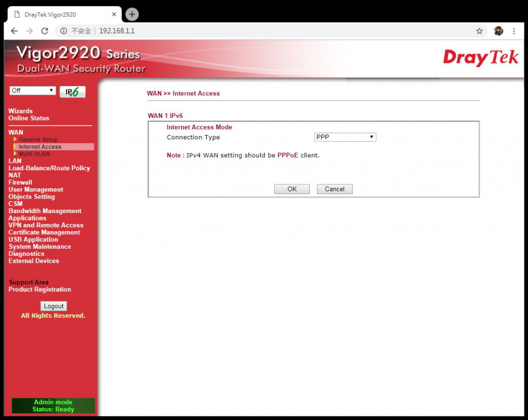
Task: Open the Applications menu
Action: (x=27, y=218)
